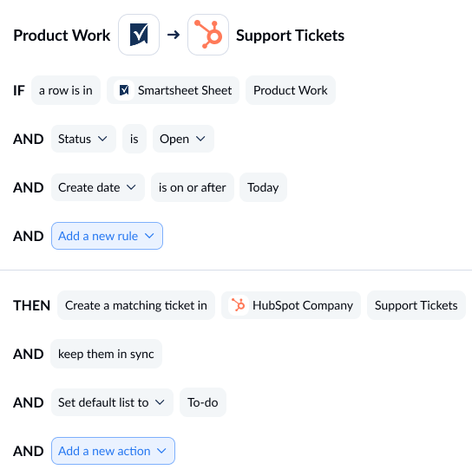Click the Today date value pill

[x=263, y=187]
